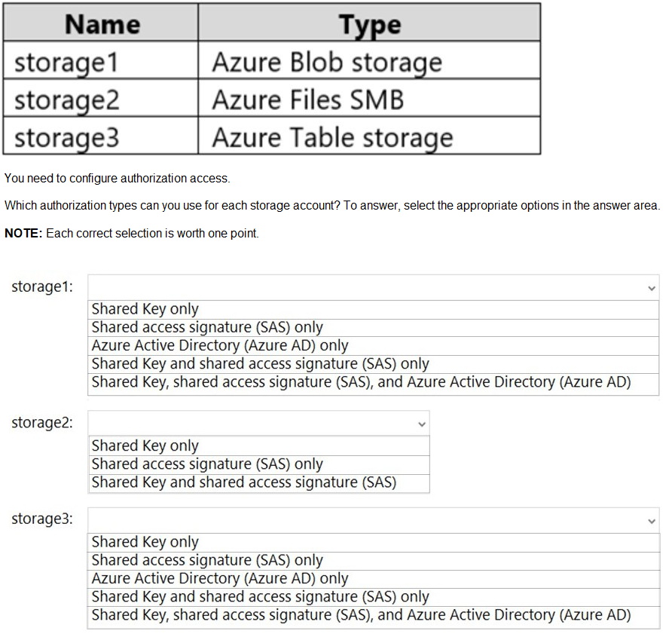Screen dimensions: 672x643
Task: Click the 'Azure Files SMB' table cell
Action: pyautogui.click(x=369, y=98)
